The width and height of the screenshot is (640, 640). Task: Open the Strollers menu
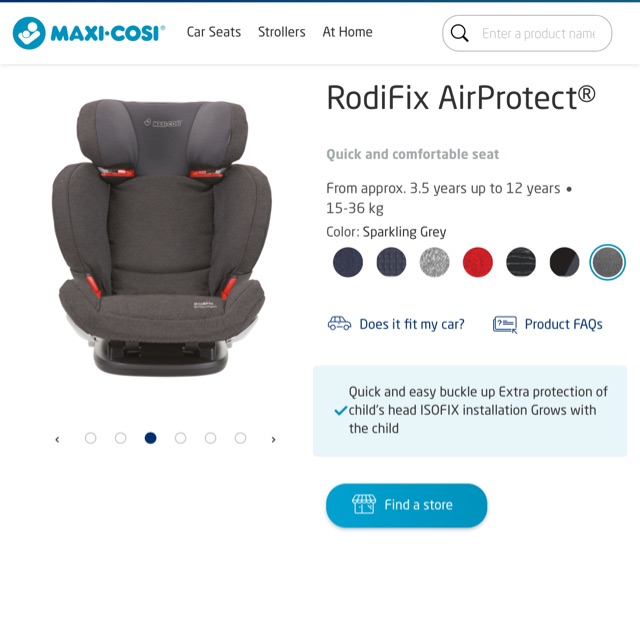coord(282,32)
